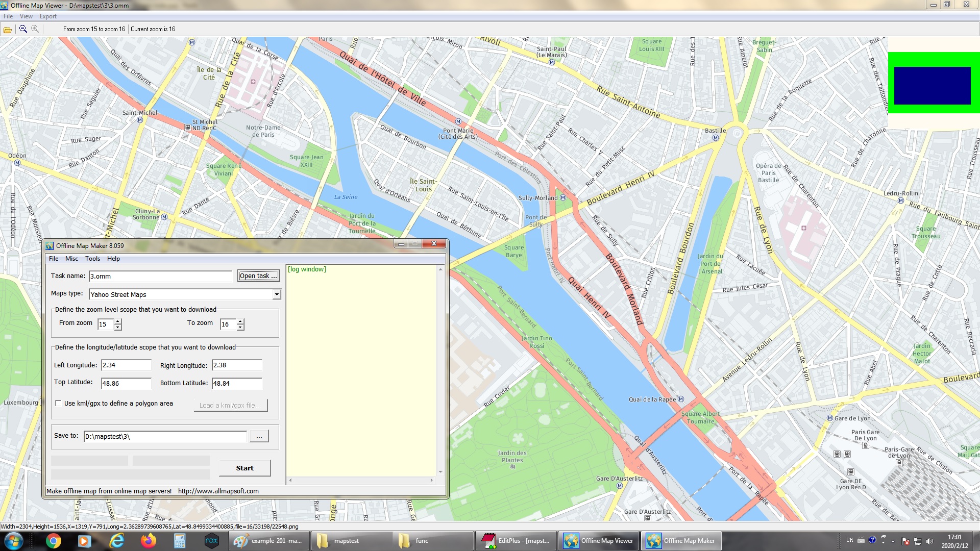Open Calculator from the taskbar
Viewport: 980px width, 551px height.
pyautogui.click(x=180, y=541)
